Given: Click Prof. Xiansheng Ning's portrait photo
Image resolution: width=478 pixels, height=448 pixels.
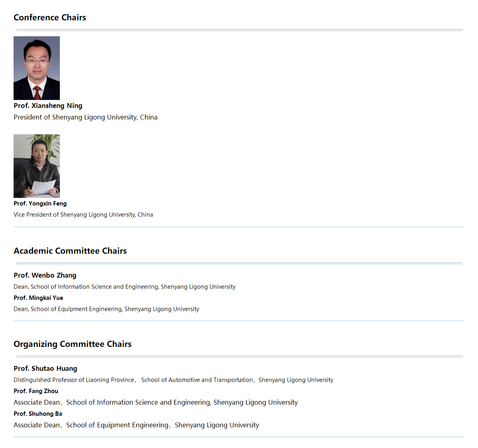Looking at the screenshot, I should [x=37, y=68].
